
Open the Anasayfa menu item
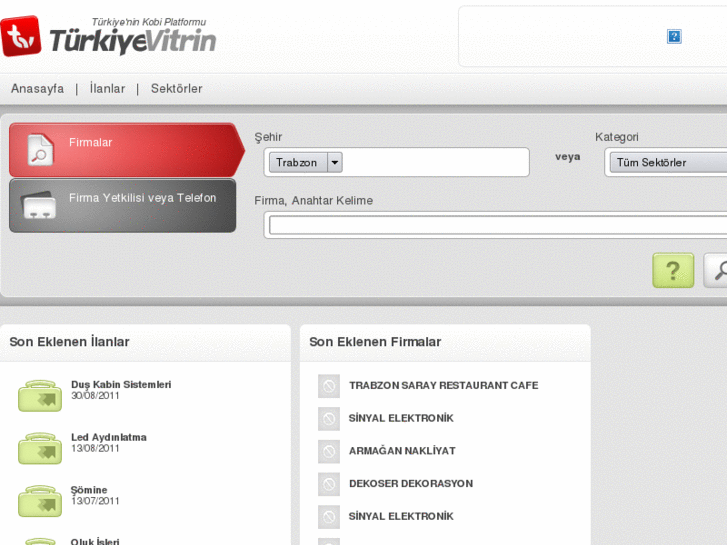pos(38,88)
